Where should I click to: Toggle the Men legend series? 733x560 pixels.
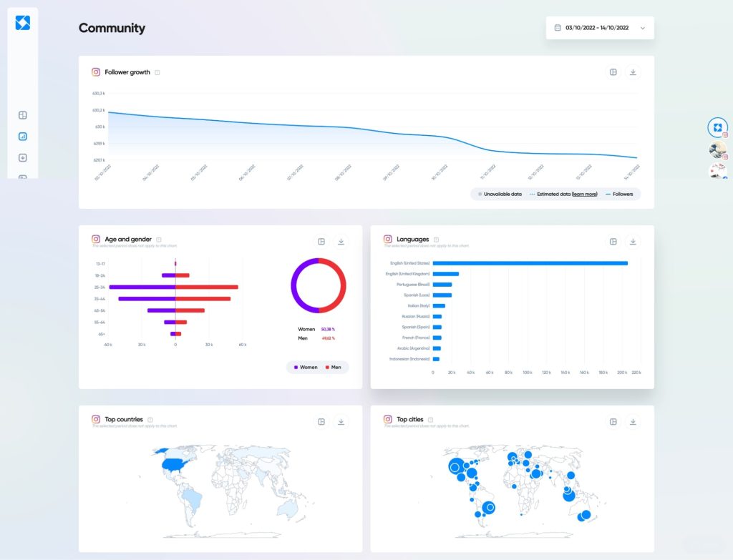click(333, 367)
